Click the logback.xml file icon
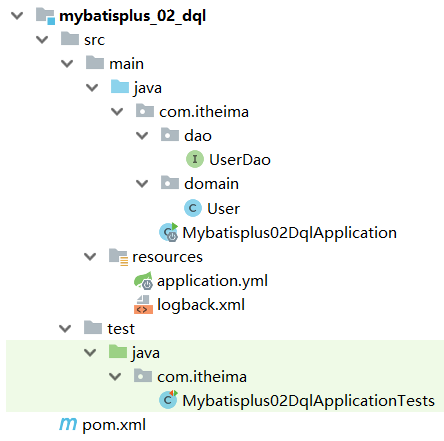 143,304
